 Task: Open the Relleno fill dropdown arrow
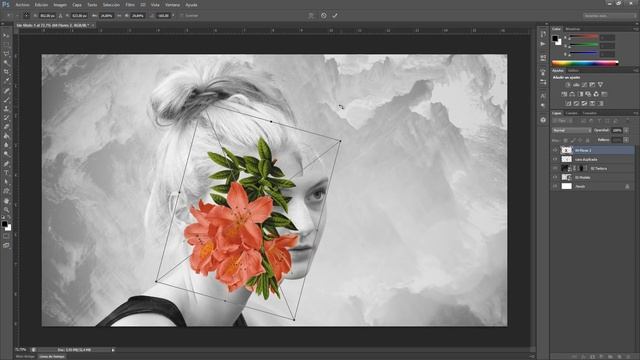tap(627, 140)
